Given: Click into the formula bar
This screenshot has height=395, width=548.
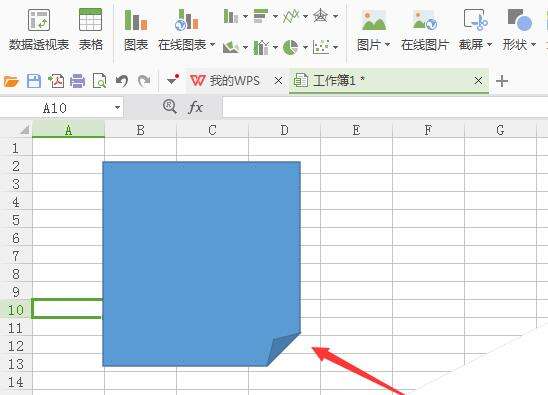Looking at the screenshot, I should [385, 107].
